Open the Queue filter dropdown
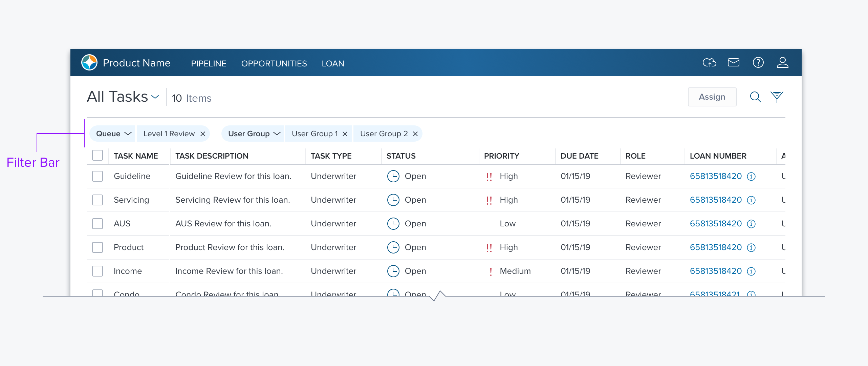This screenshot has height=366, width=868. tap(112, 134)
